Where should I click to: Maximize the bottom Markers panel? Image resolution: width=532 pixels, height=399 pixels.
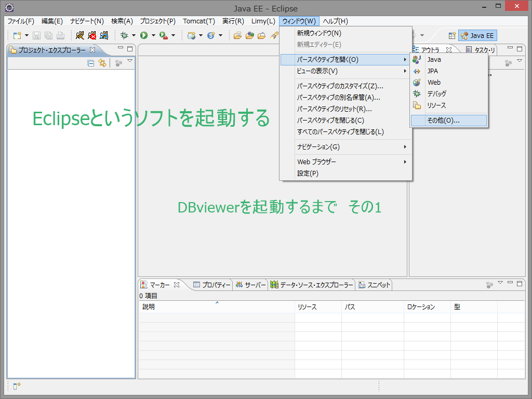click(x=520, y=284)
